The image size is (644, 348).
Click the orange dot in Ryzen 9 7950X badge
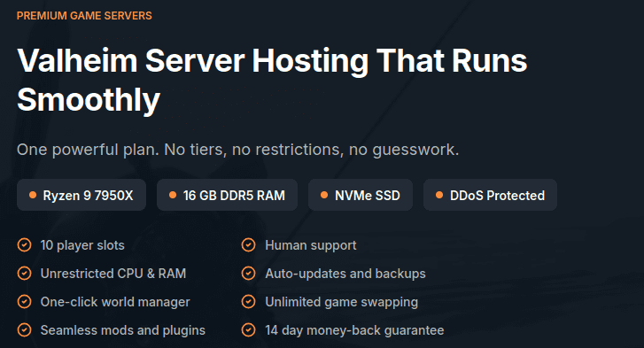tap(33, 195)
